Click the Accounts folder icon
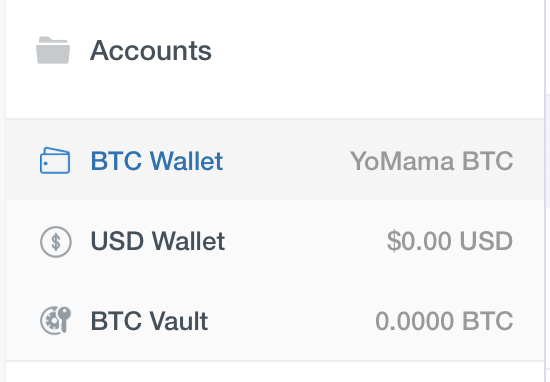The width and height of the screenshot is (550, 382). [53, 51]
